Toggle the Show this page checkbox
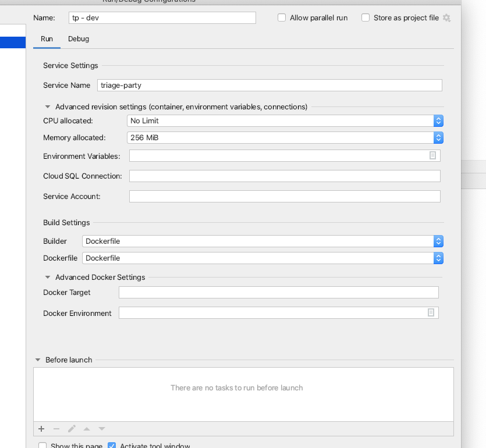Viewport: 486px width, 448px height. pos(42,446)
